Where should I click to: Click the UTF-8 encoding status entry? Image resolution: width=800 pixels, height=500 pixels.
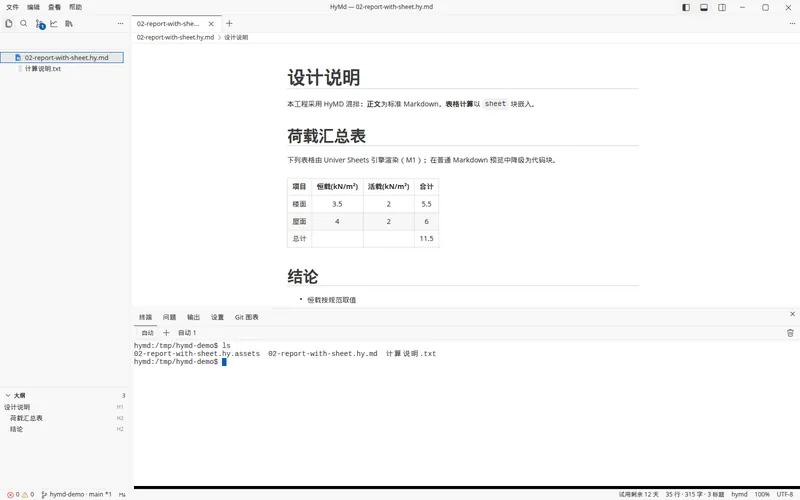pyautogui.click(x=785, y=494)
